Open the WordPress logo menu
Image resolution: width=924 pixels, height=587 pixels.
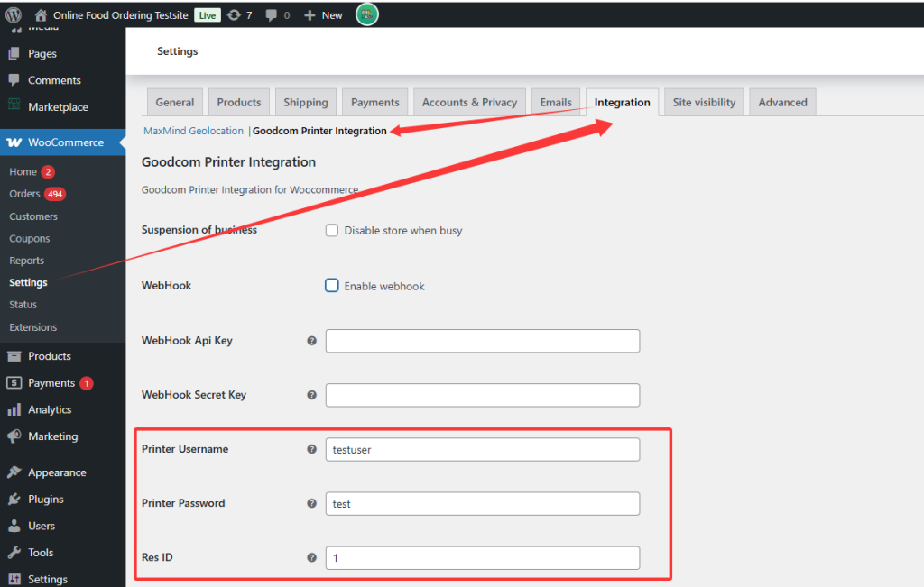(13, 14)
